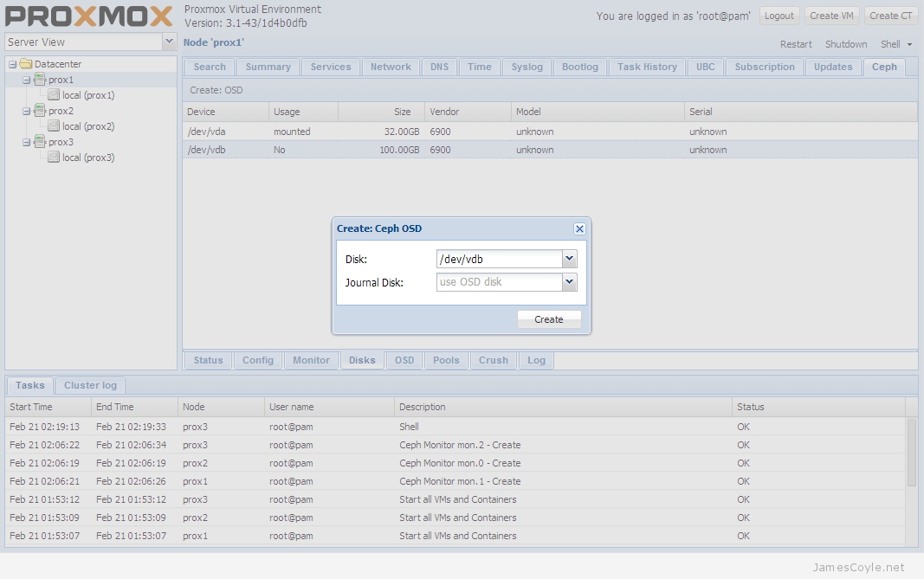Viewport: 924px width, 579px height.
Task: Open the Bootlog tab
Action: [580, 68]
